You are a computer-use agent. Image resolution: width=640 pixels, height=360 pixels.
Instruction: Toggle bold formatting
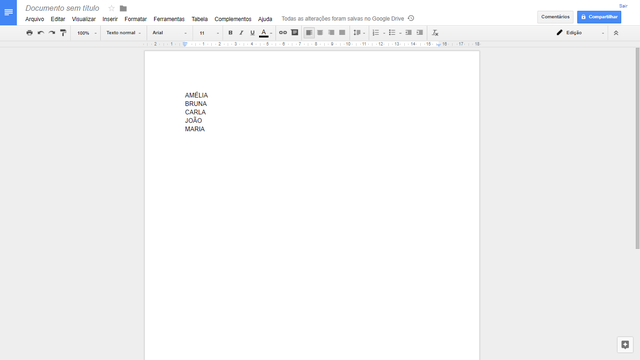coord(230,33)
